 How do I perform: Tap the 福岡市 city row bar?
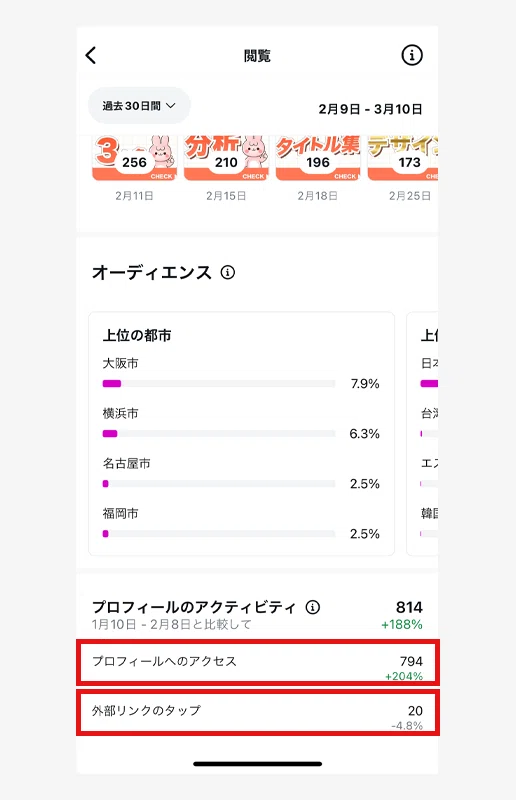pyautogui.click(x=218, y=534)
